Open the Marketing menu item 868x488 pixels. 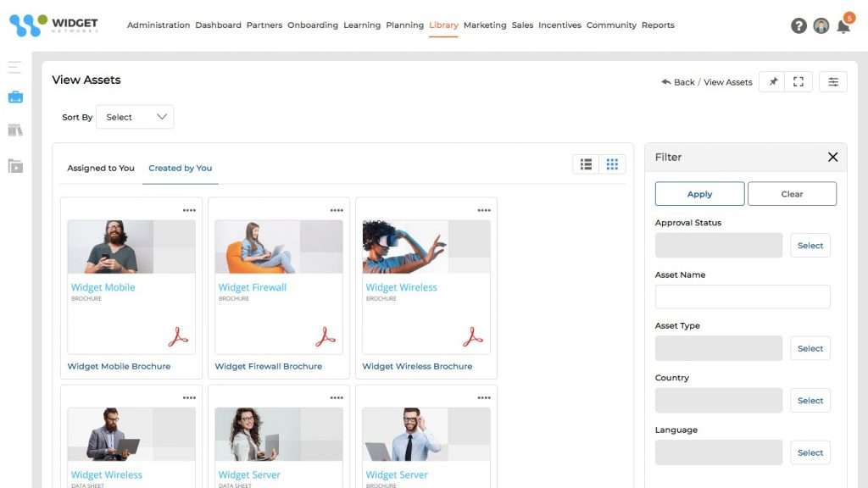485,25
